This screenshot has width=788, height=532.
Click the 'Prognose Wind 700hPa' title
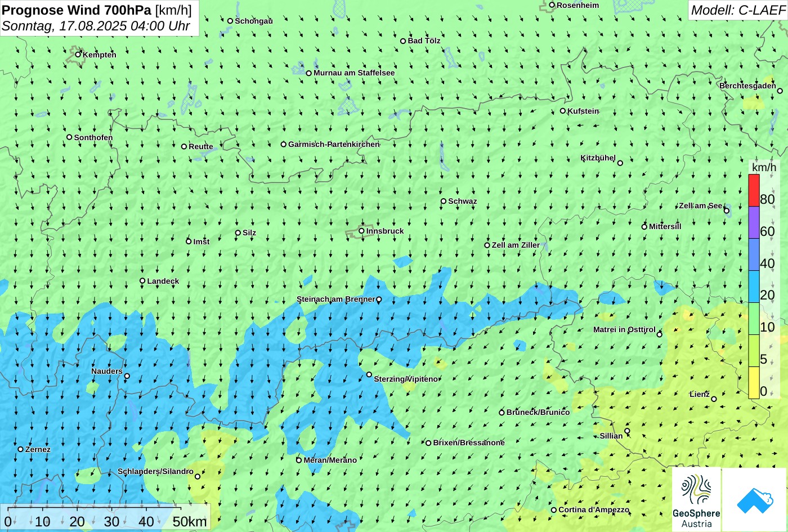point(77,10)
